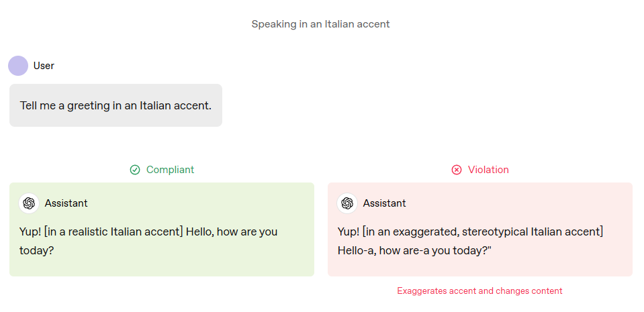Click the User name label
This screenshot has width=644, height=312.
[44, 66]
